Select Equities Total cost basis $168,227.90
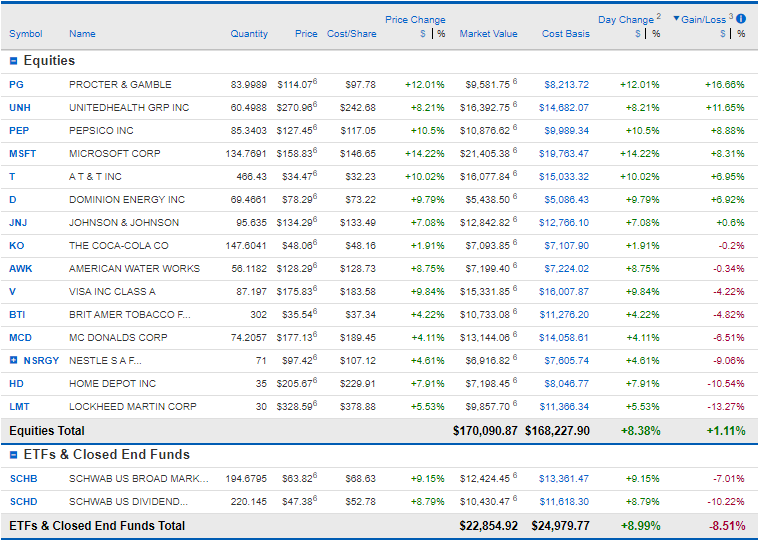 click(557, 431)
